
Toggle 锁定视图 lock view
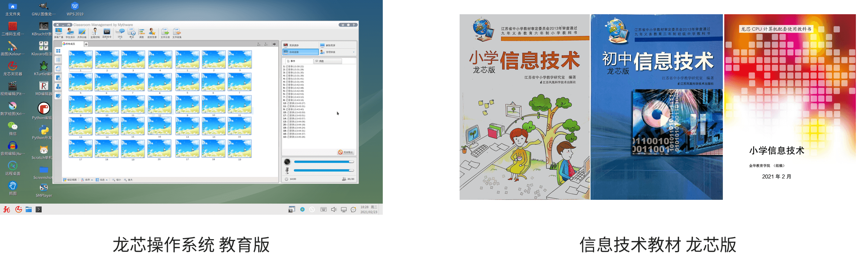(x=70, y=180)
